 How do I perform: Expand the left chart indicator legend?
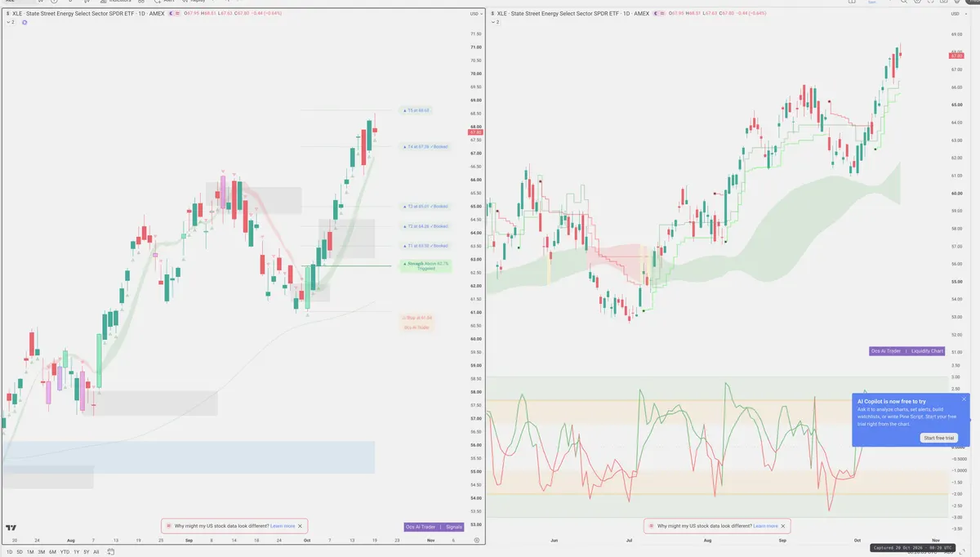pos(10,22)
